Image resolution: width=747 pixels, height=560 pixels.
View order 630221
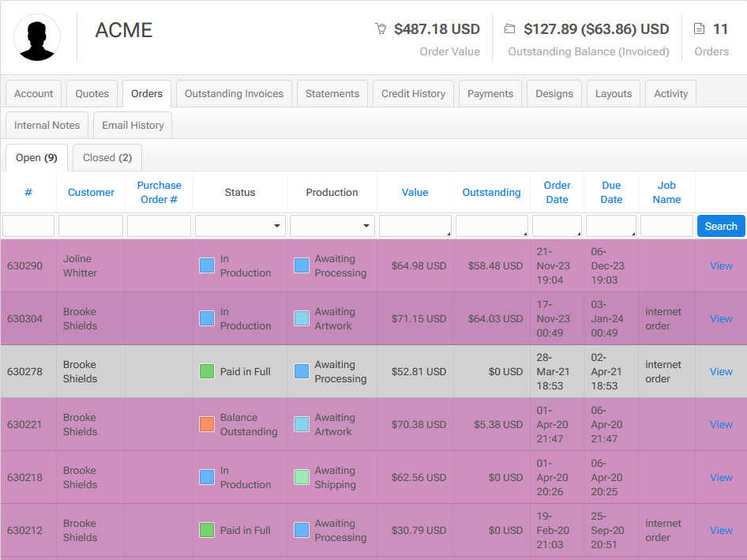[x=721, y=425]
